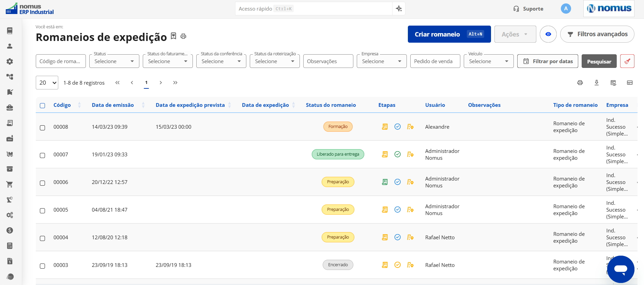This screenshot has width=644, height=285.
Task: Check the box for romaneio 00005
Action: click(x=43, y=211)
